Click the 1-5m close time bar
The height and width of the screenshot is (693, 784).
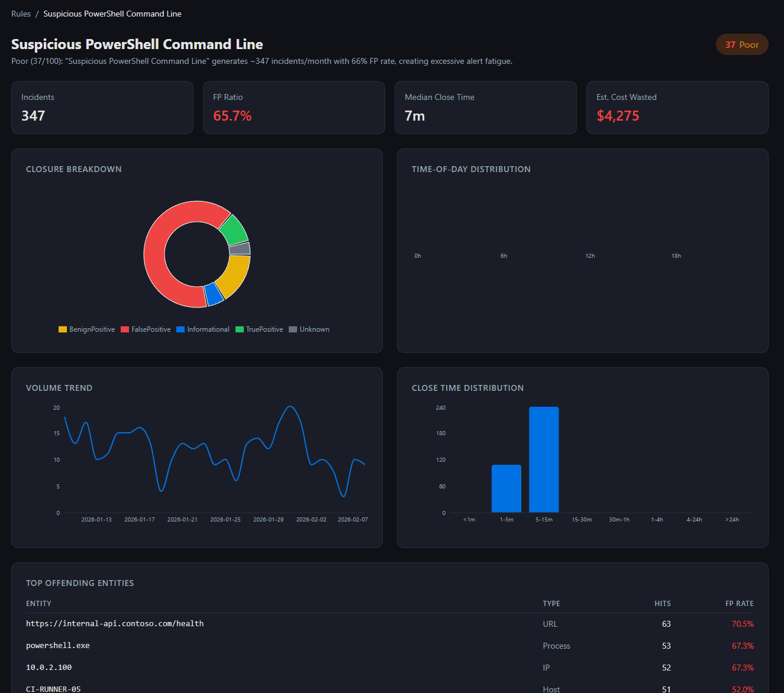[x=506, y=488]
